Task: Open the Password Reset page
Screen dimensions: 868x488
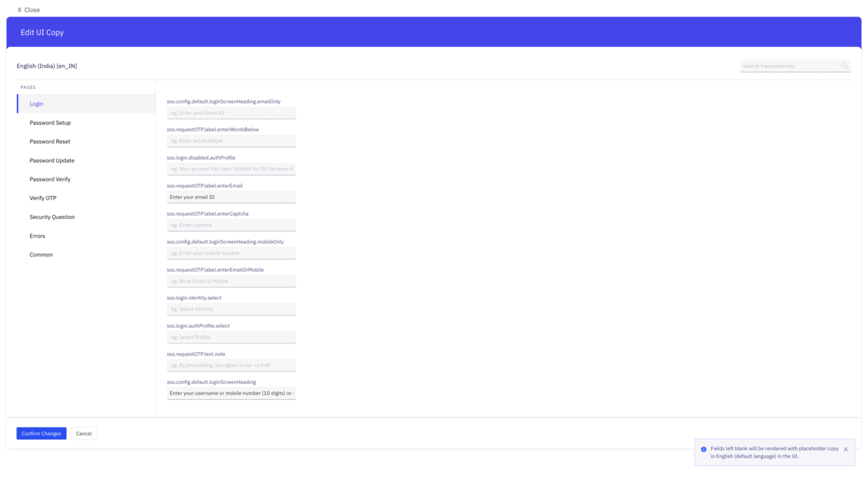Action: click(x=49, y=141)
